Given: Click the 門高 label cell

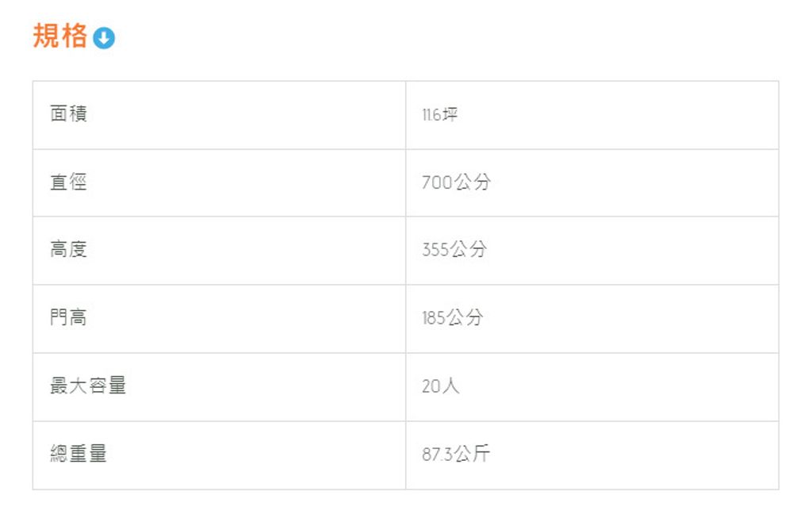Looking at the screenshot, I should [68, 318].
